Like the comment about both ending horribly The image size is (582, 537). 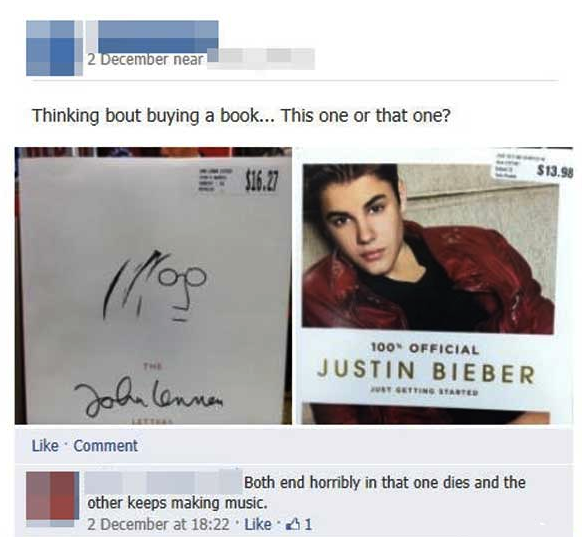(258, 524)
